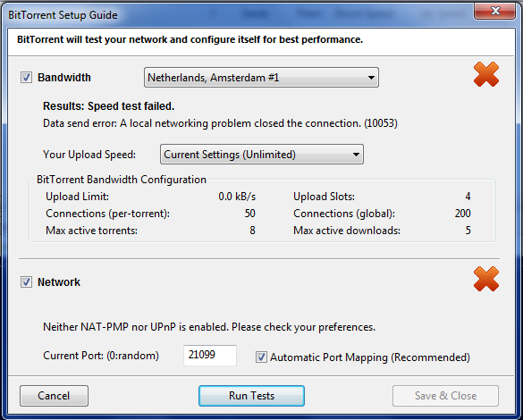Toggle Automatic Port Mapping checkbox

261,357
